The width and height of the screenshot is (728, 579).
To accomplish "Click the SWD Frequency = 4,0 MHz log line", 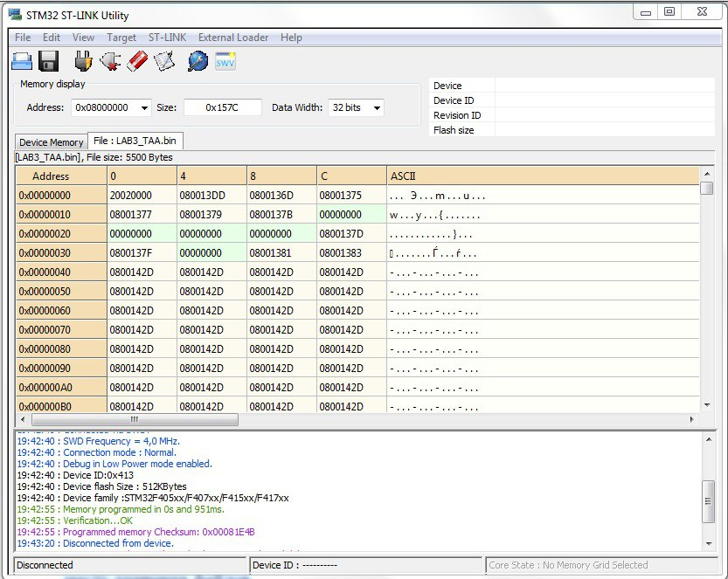I will (98, 441).
